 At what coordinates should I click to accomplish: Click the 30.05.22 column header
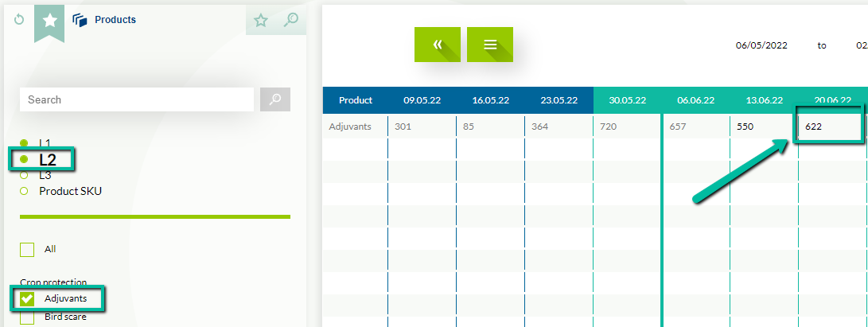[628, 100]
